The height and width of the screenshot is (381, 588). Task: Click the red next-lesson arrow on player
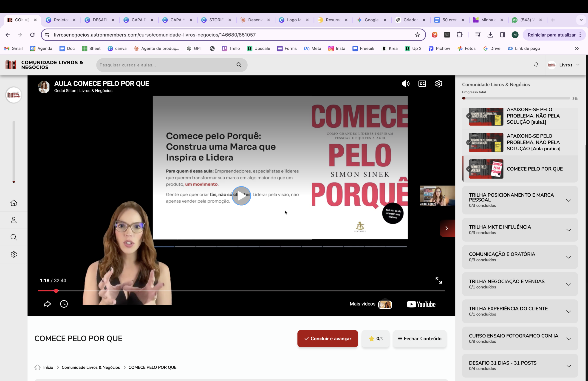click(447, 228)
